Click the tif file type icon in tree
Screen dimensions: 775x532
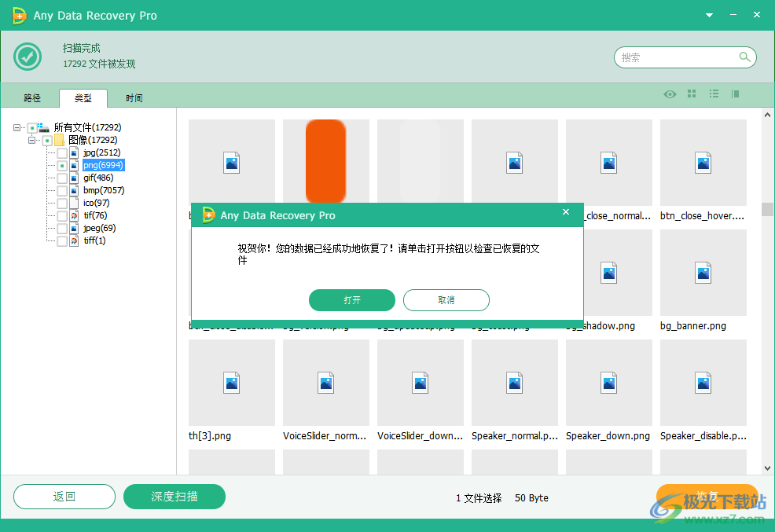(x=74, y=215)
